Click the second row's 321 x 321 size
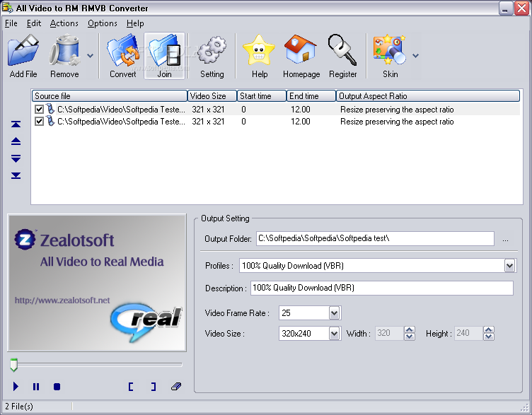532x415 pixels. [x=208, y=122]
